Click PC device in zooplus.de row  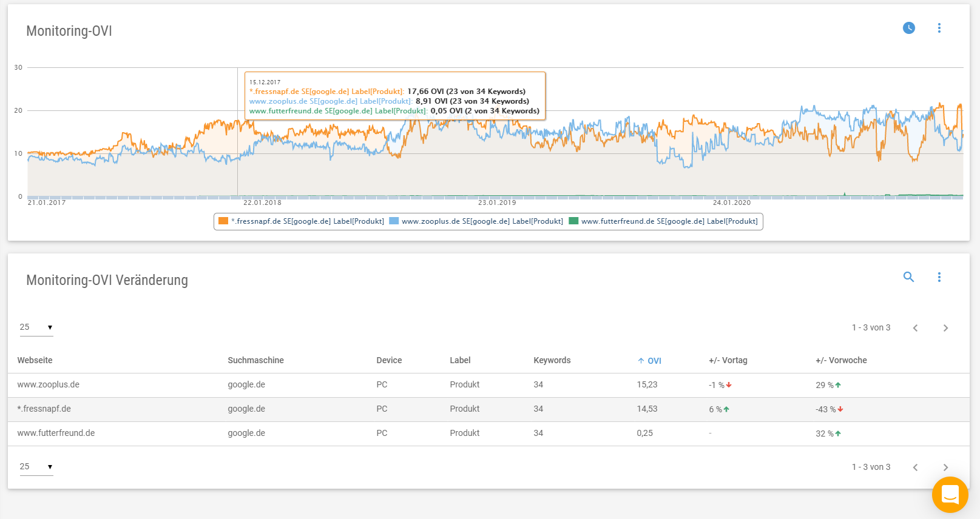point(382,385)
